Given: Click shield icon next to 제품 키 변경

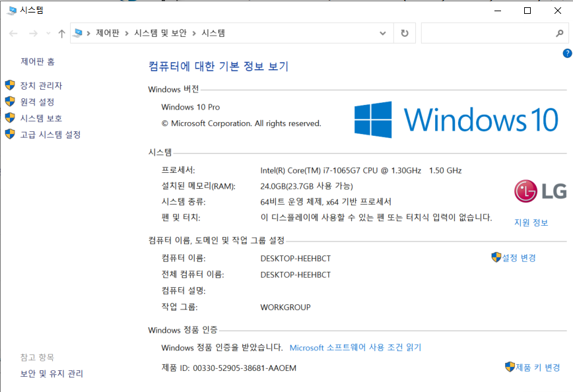Looking at the screenshot, I should pyautogui.click(x=510, y=367).
